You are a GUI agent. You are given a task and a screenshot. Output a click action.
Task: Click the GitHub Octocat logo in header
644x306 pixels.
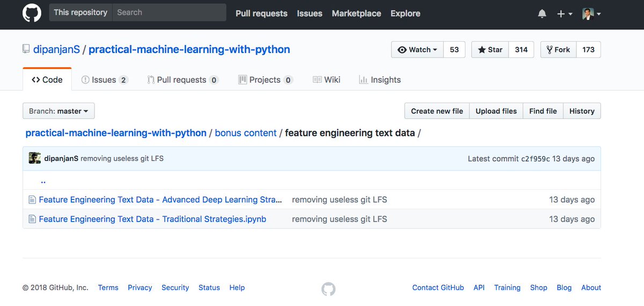[x=32, y=13]
